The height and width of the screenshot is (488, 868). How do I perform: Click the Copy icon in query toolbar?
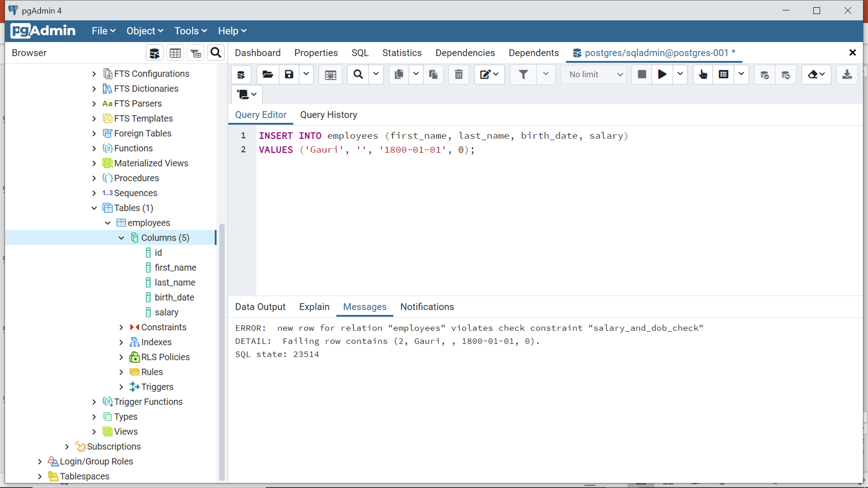[x=398, y=75]
